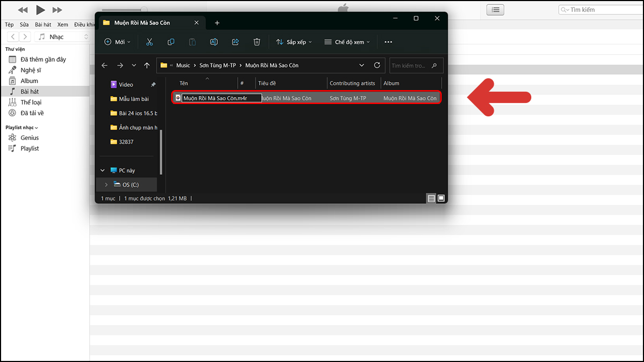Go up one folder level in Explorer
The width and height of the screenshot is (644, 362).
(147, 65)
